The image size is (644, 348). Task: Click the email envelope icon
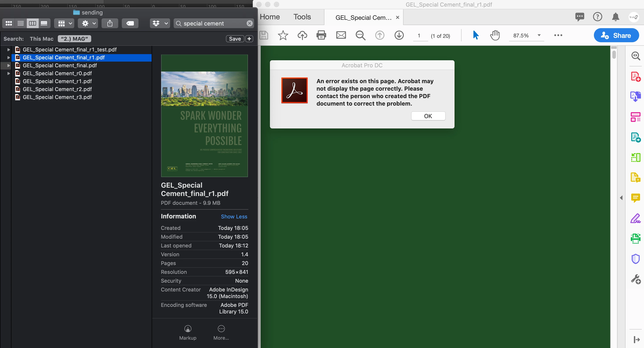(x=341, y=35)
